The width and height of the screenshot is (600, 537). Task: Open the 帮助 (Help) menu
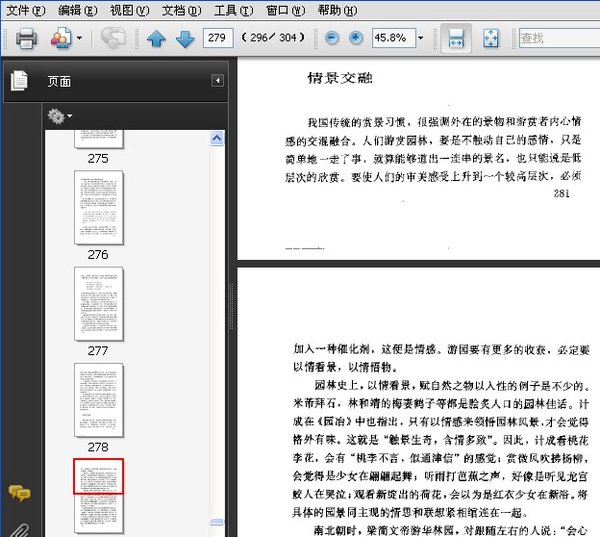pyautogui.click(x=336, y=11)
